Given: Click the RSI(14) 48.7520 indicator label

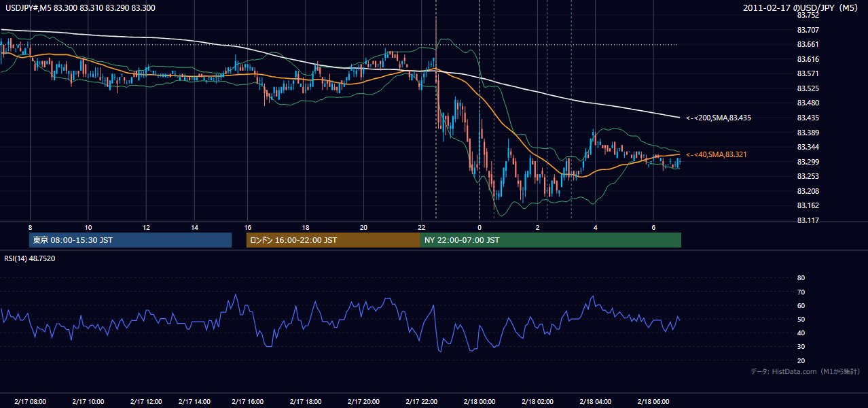Looking at the screenshot, I should tap(30, 258).
